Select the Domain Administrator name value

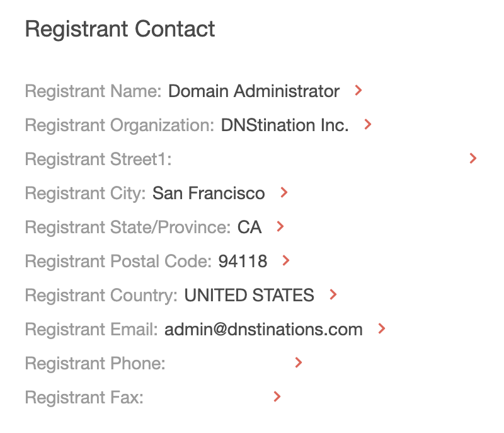pyautogui.click(x=254, y=91)
